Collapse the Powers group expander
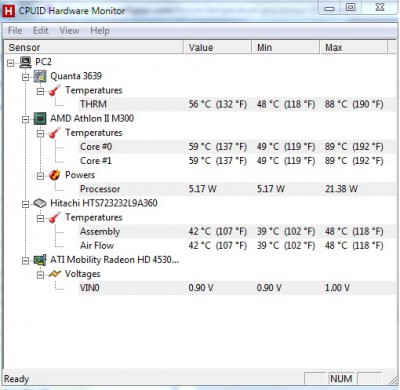Viewport: 400px width, 390px height. click(x=40, y=176)
